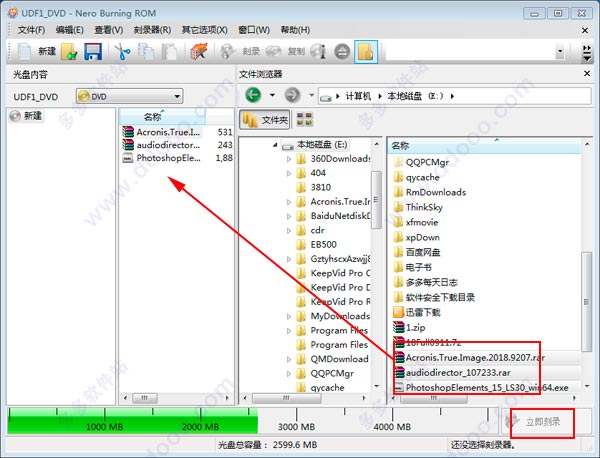The image size is (600, 458).
Task: Click the folder tree vertical scrollbar thumb
Action: tap(376, 199)
